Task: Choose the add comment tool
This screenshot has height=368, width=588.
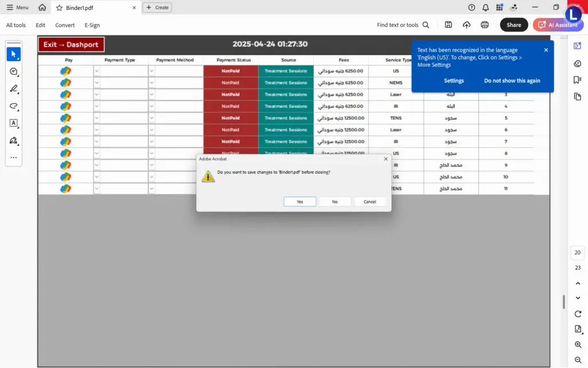Action: 14,71
